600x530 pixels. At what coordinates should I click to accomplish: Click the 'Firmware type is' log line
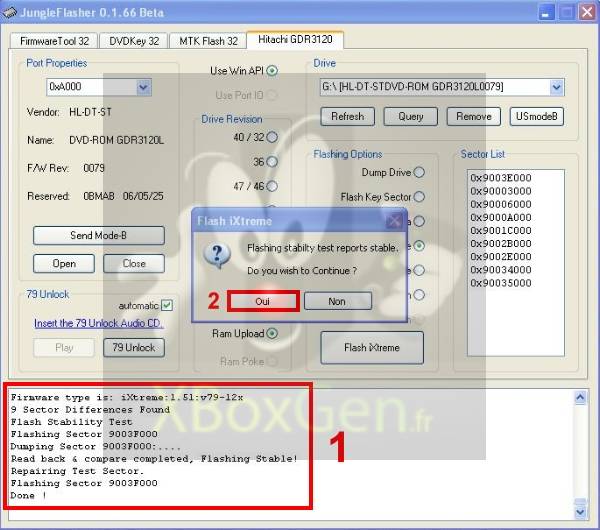pos(127,398)
